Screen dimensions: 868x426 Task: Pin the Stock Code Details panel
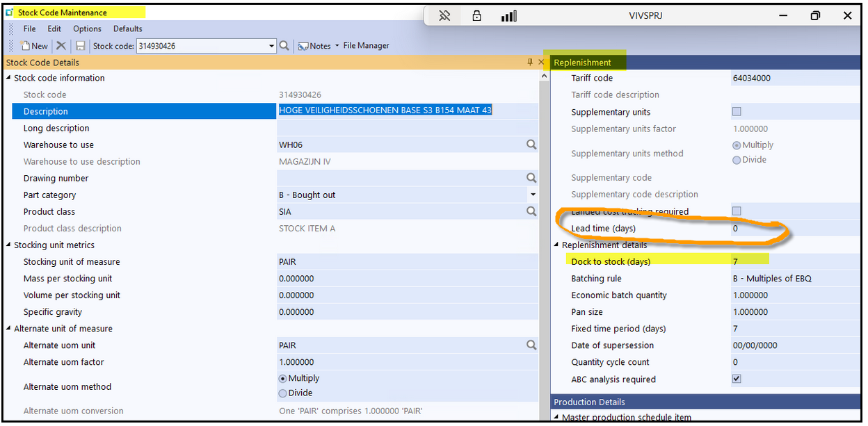tap(530, 63)
